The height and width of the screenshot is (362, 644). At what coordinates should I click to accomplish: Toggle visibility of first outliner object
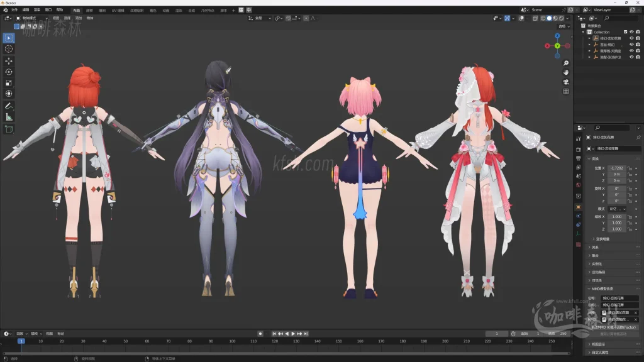(631, 38)
